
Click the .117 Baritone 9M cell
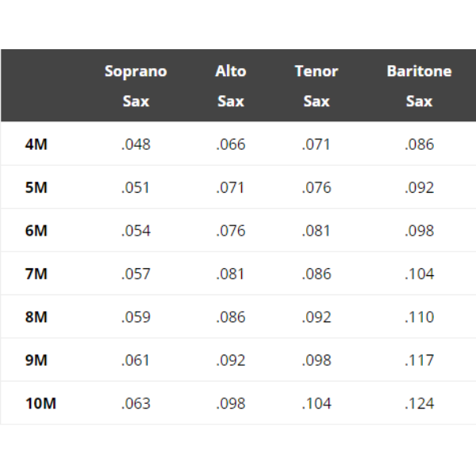click(x=419, y=360)
